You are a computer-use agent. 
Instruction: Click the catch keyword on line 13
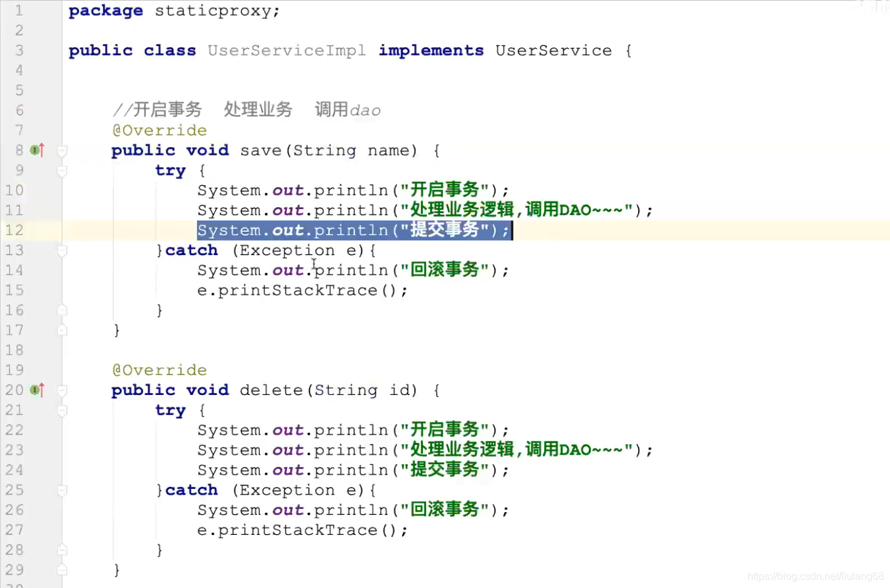pyautogui.click(x=192, y=250)
